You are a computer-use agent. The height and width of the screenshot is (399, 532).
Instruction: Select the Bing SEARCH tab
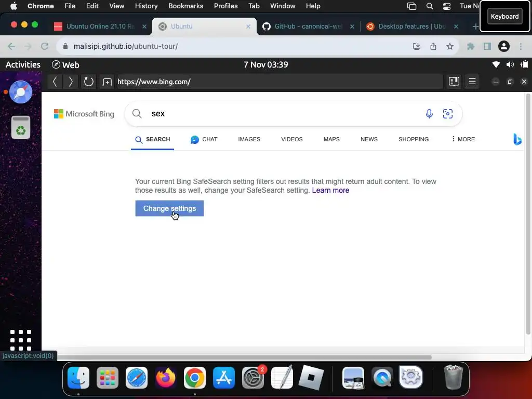coord(152,139)
